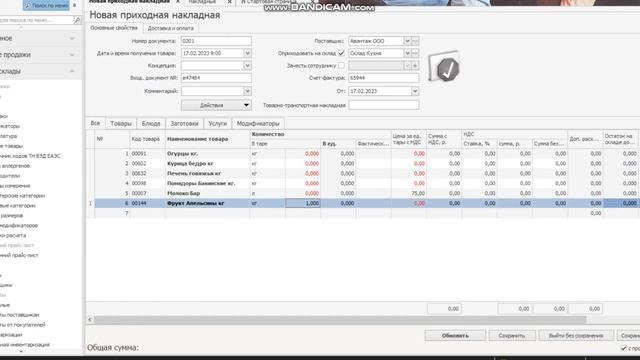Close the Накладные tab
The image size is (640, 360).
point(229,2)
